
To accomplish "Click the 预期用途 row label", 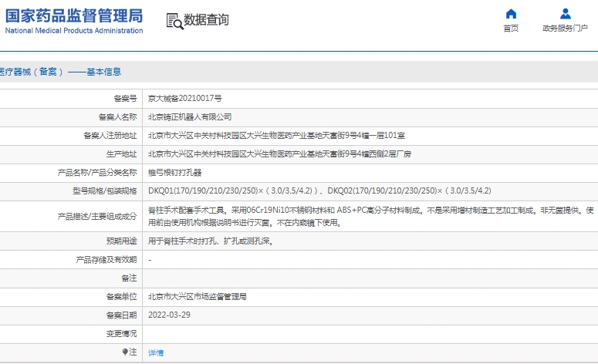I will 121,241.
